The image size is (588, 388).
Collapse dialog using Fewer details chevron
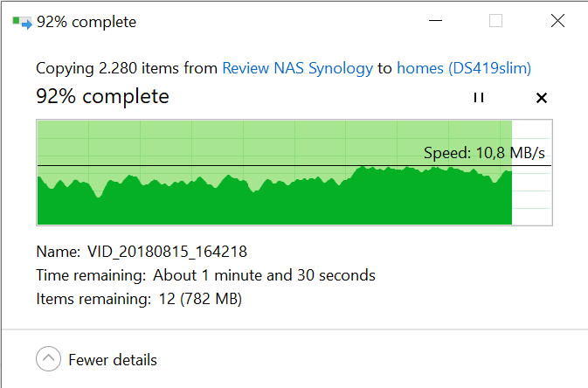pyautogui.click(x=48, y=359)
